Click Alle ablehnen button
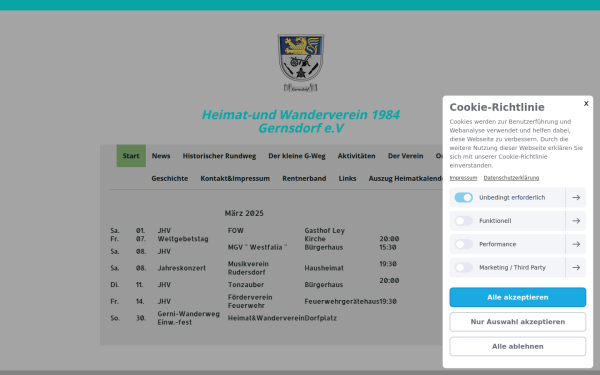Viewport: 600px width, 375px height. click(x=517, y=346)
